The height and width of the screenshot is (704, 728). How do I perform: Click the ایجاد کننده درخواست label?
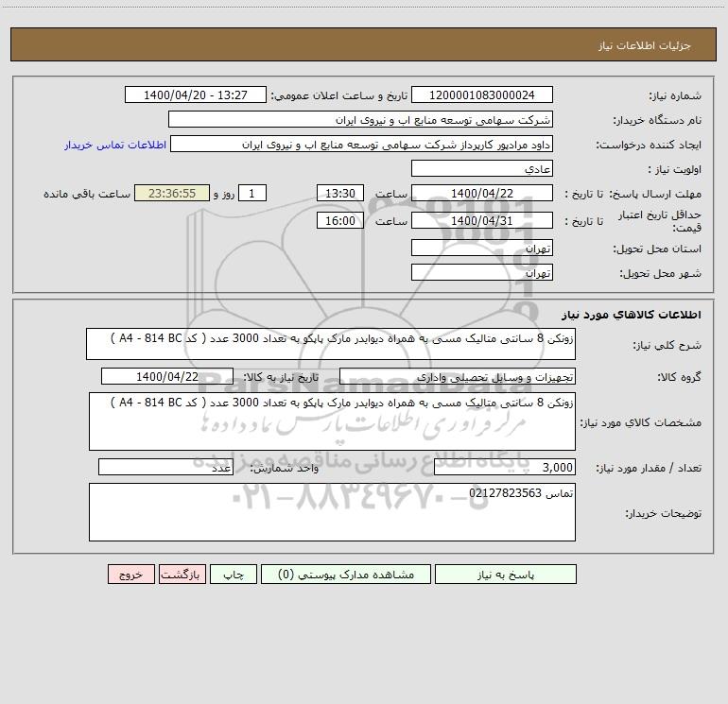[x=649, y=145]
